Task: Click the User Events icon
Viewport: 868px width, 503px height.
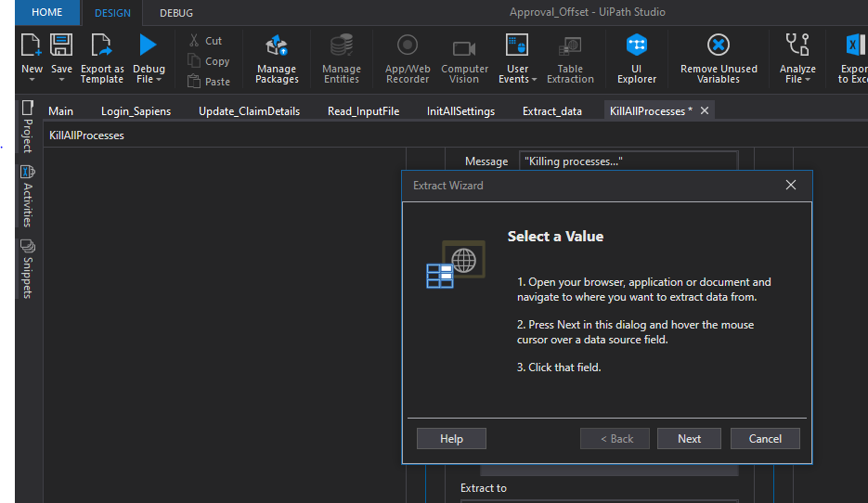Action: 517,45
